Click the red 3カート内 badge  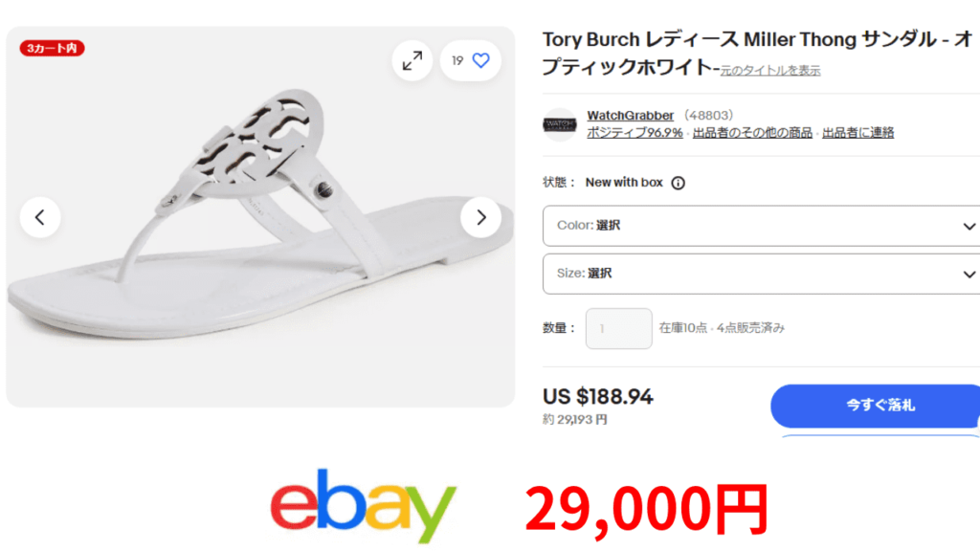click(52, 48)
